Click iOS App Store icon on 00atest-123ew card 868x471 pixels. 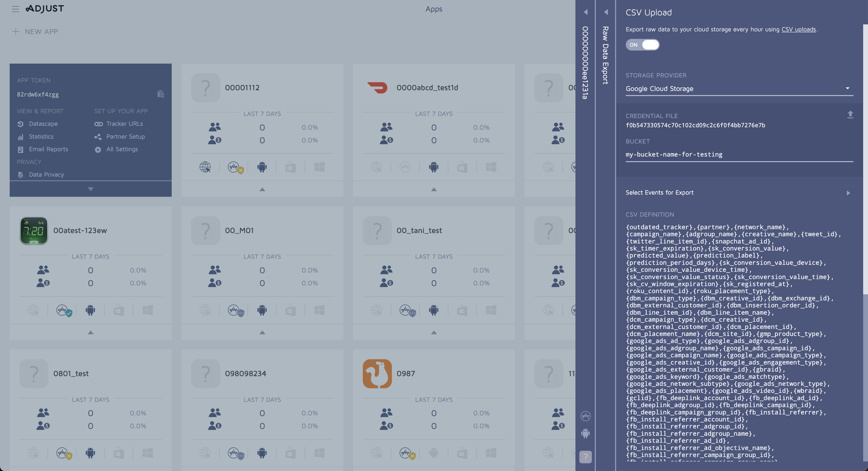point(62,310)
